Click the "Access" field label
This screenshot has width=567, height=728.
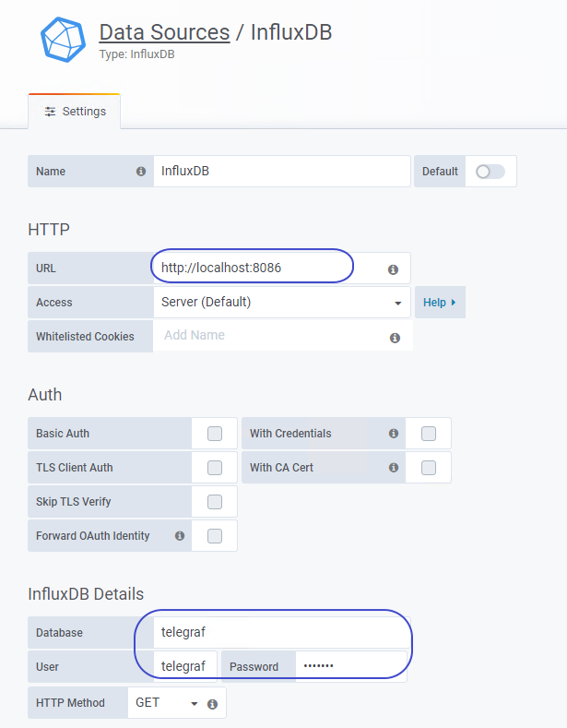54,303
